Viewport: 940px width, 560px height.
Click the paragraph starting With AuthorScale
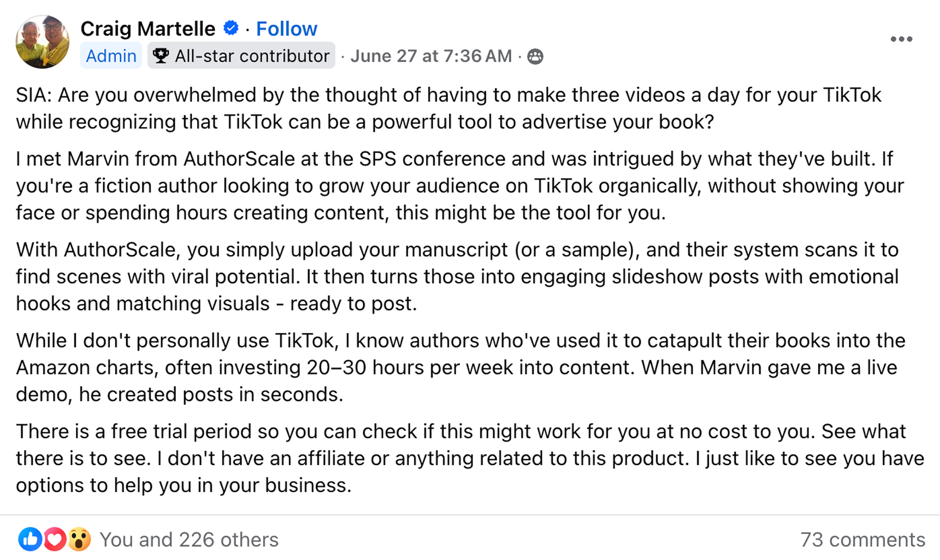pos(449,276)
